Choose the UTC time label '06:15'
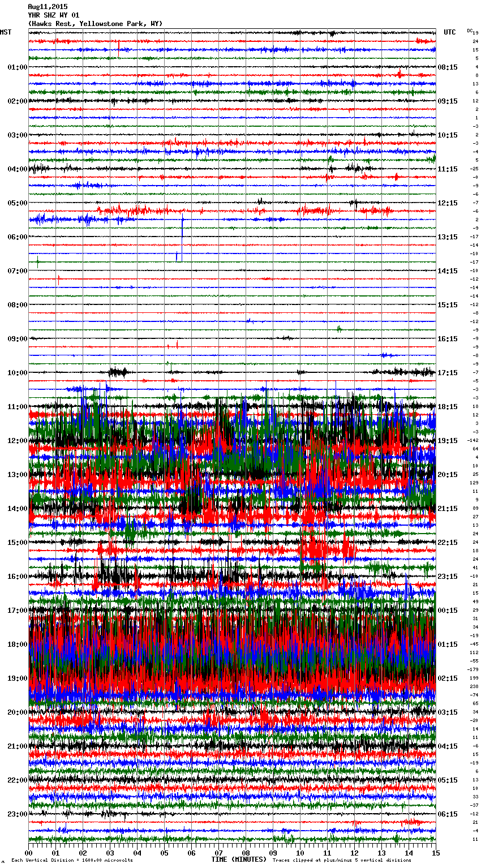Screen dimensions: 481x868 click(x=448, y=814)
